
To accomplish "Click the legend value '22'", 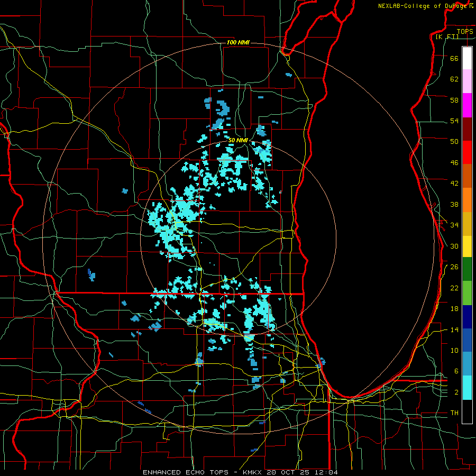I will tap(454, 288).
